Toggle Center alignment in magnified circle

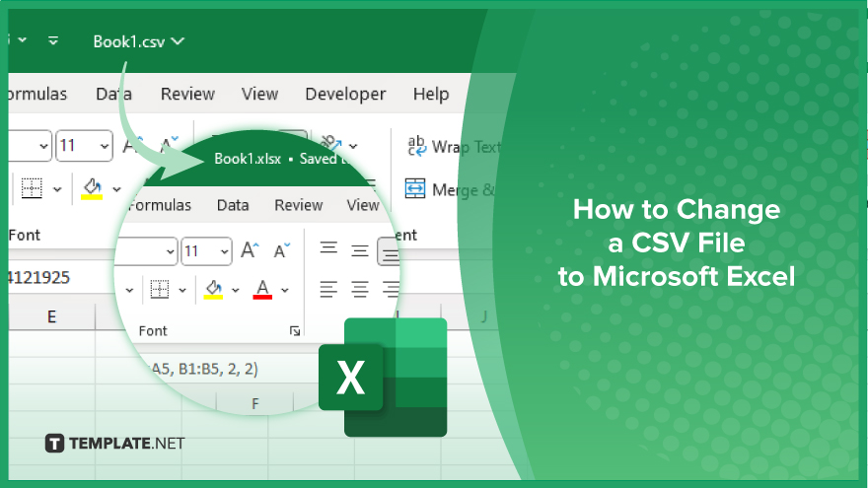click(x=360, y=289)
